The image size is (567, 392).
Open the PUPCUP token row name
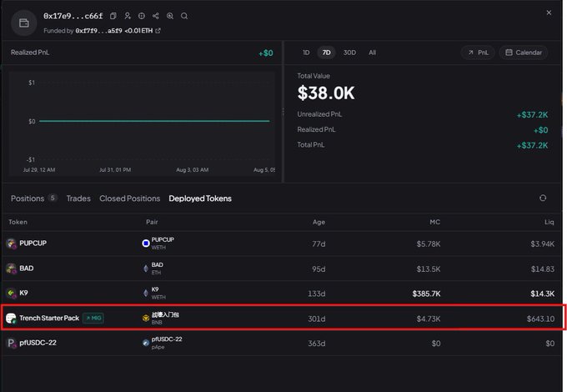33,243
